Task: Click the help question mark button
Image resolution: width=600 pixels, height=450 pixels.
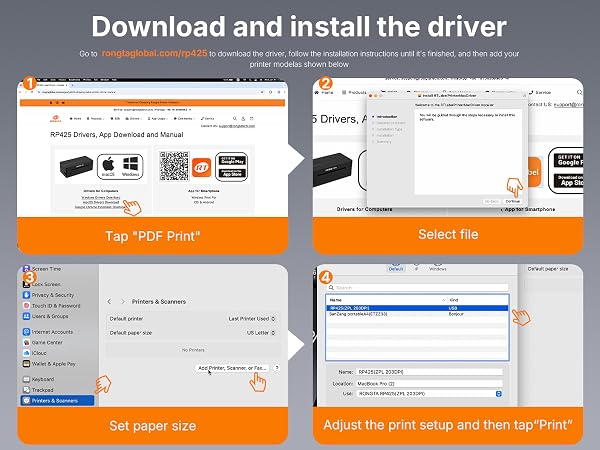Action: [x=277, y=368]
